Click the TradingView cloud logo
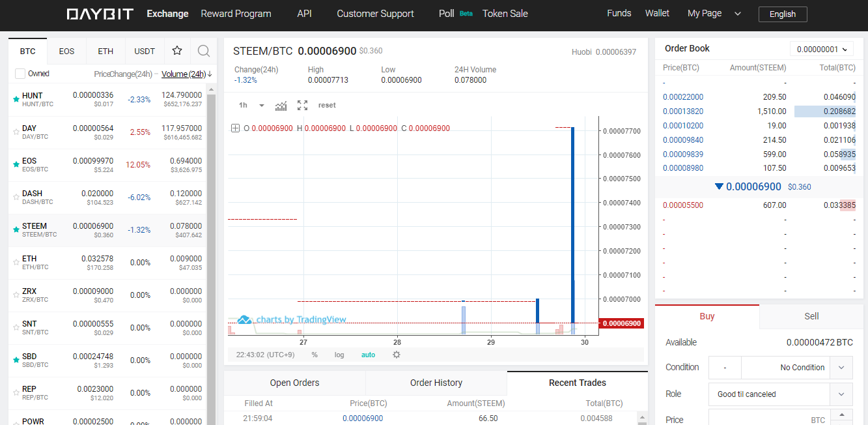This screenshot has height=425, width=868. click(x=244, y=319)
